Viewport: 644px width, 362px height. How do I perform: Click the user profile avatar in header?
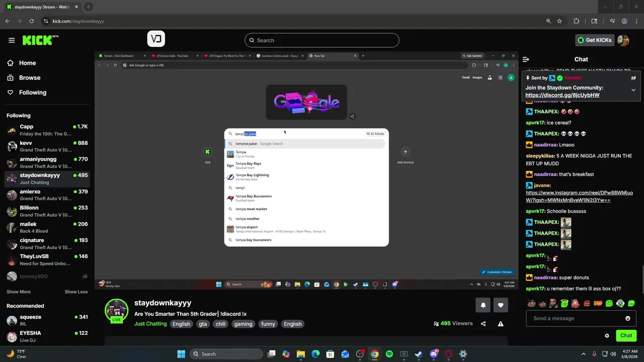[x=623, y=40]
